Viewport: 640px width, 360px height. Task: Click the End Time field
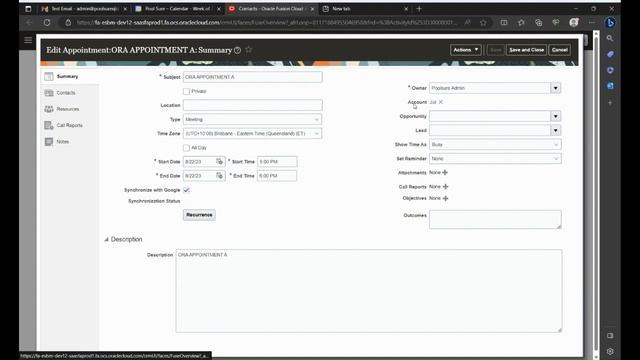click(277, 176)
